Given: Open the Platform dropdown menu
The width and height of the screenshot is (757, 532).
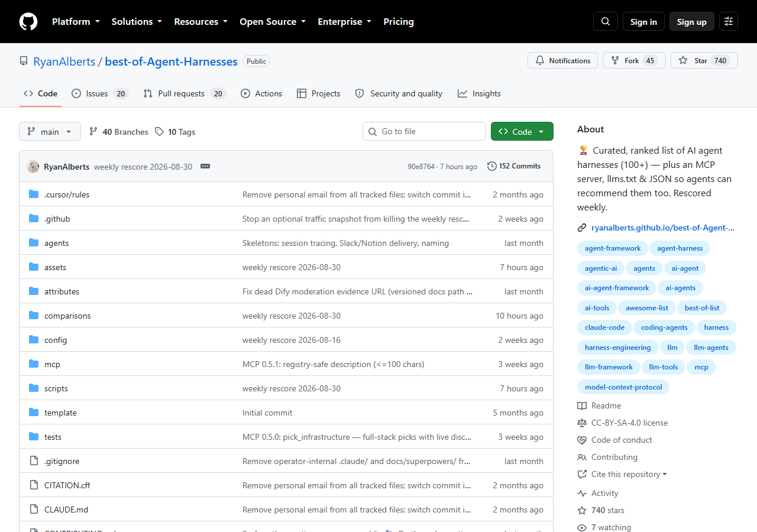Looking at the screenshot, I should coord(75,22).
